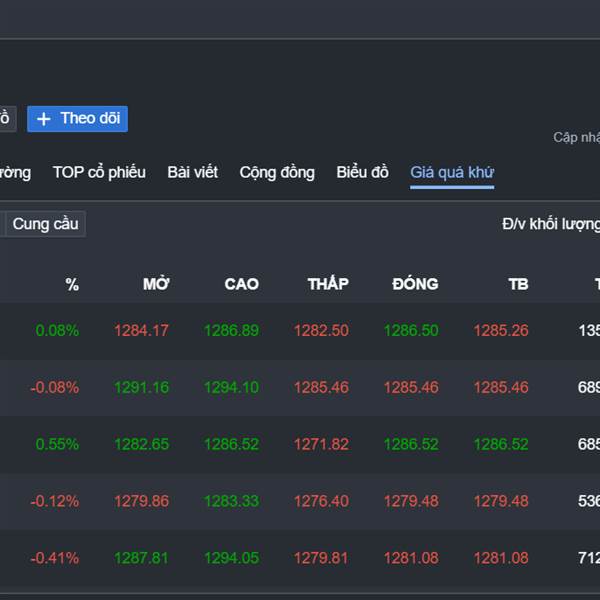Select the opening price 1291.16

tap(141, 387)
